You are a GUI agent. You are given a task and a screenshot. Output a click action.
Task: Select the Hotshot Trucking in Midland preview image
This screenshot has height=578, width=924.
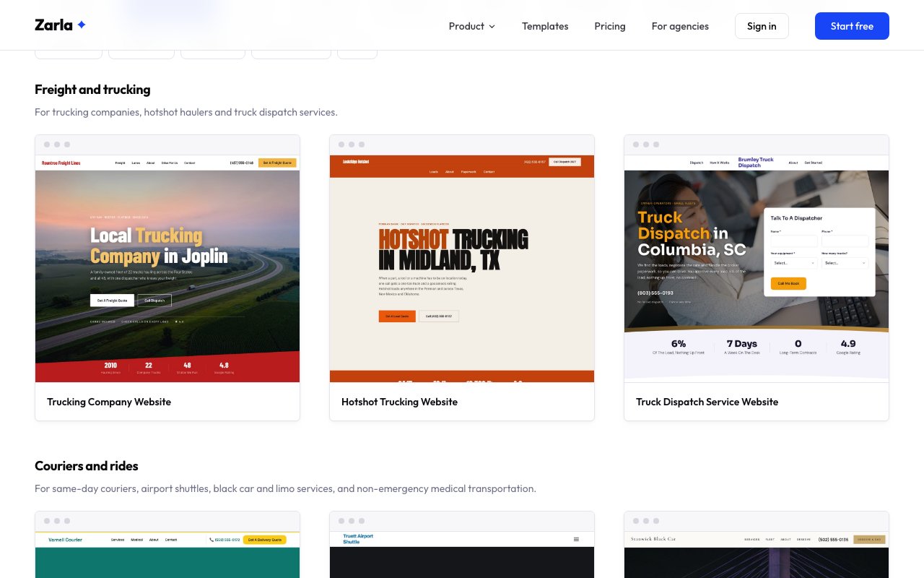(462, 269)
